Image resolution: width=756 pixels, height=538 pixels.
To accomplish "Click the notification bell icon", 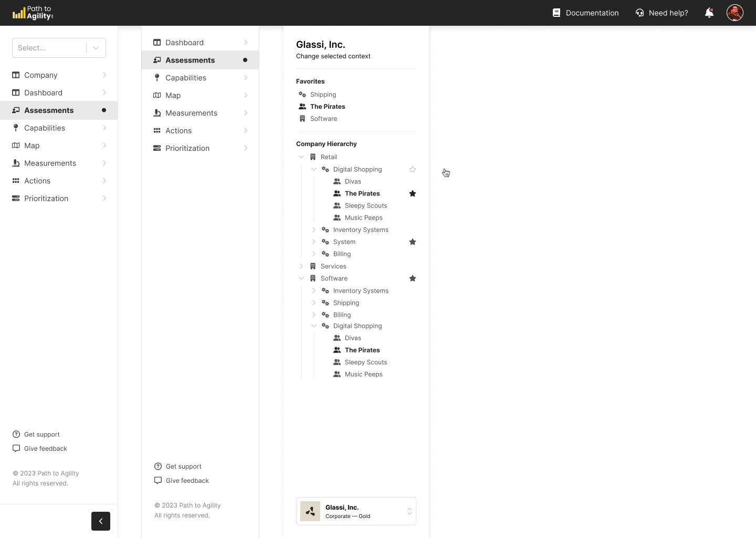I will [709, 13].
